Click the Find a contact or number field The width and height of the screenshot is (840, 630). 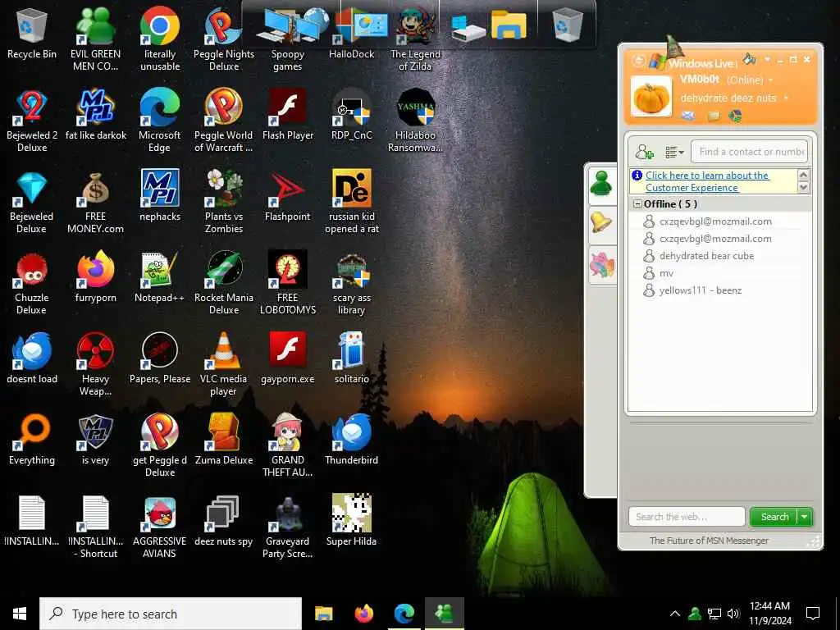coord(750,152)
